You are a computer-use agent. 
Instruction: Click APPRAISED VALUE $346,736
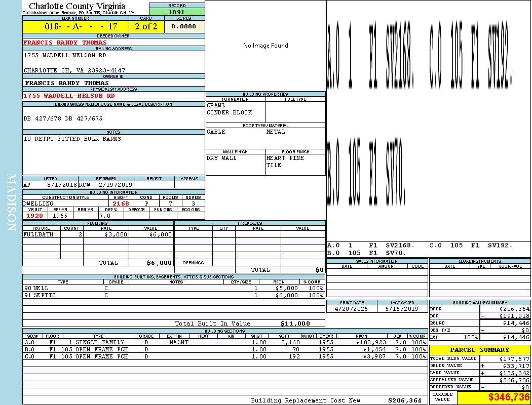pos(514,380)
